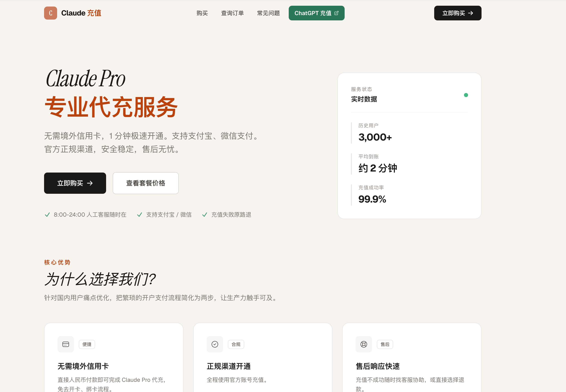
Task: Click the 售后响应快速 card title
Action: [378, 366]
